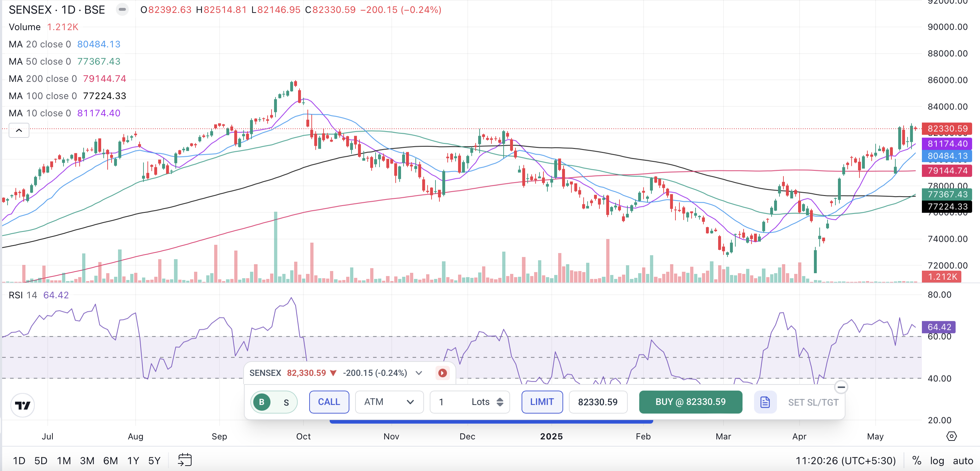The height and width of the screenshot is (471, 980).
Task: Minimize the order panel with minus icon
Action: point(841,387)
